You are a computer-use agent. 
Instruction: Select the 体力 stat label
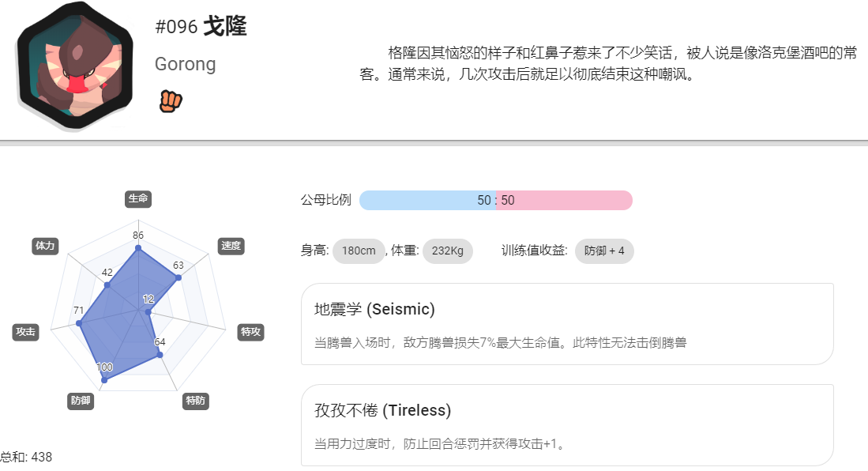45,246
